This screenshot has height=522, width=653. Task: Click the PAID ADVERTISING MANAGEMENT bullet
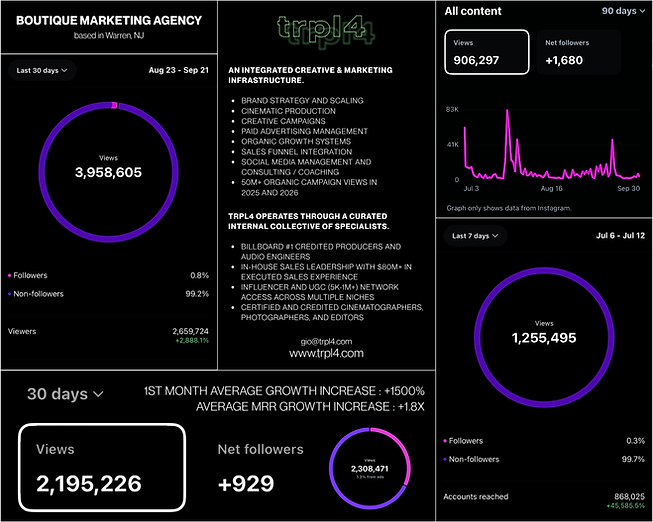point(304,131)
